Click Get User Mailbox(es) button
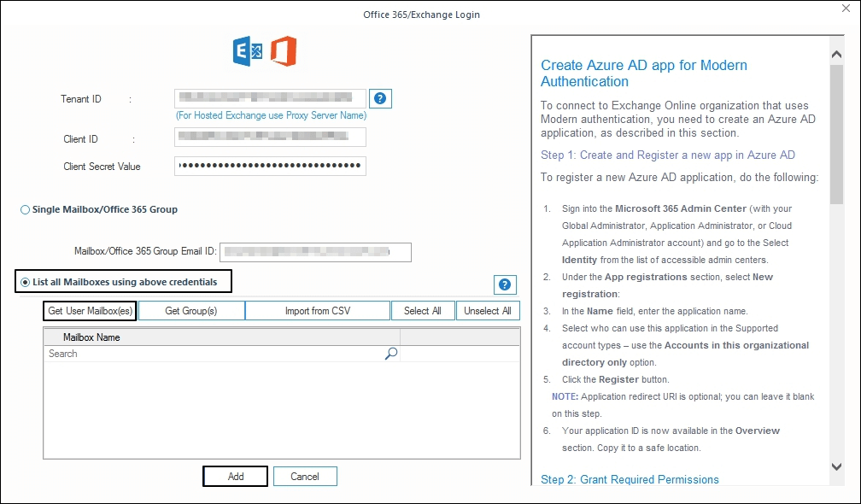This screenshot has width=861, height=504. pyautogui.click(x=90, y=311)
